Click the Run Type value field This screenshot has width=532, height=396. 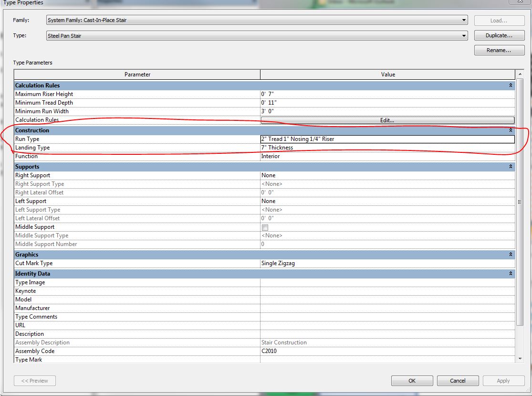click(x=387, y=139)
